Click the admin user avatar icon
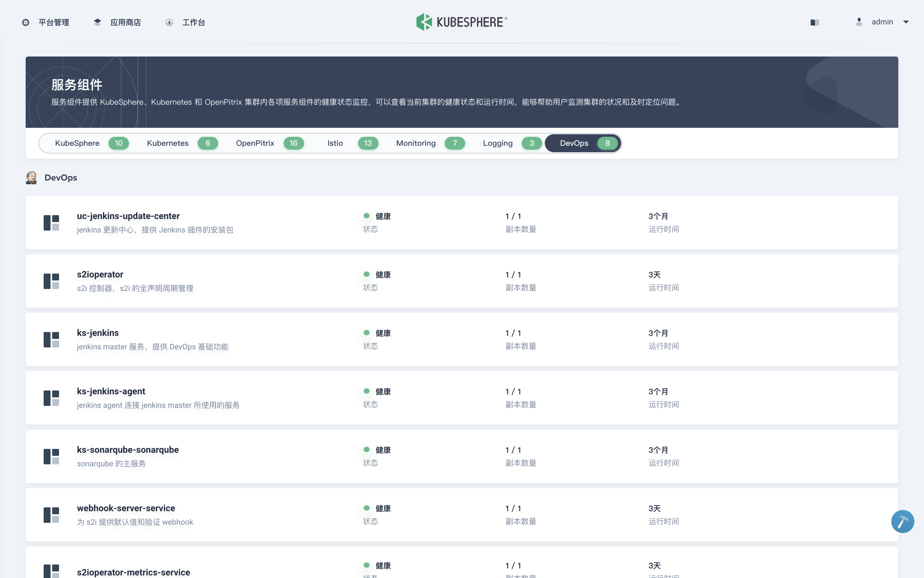Image resolution: width=924 pixels, height=578 pixels. [x=859, y=22]
